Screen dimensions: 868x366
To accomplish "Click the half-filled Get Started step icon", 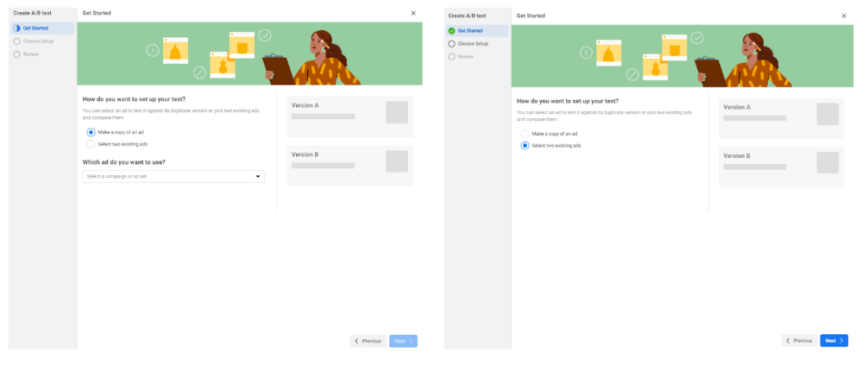I will click(x=16, y=28).
